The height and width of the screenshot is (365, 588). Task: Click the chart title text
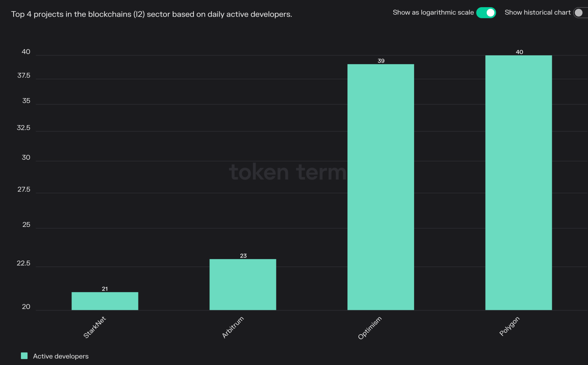tap(152, 14)
